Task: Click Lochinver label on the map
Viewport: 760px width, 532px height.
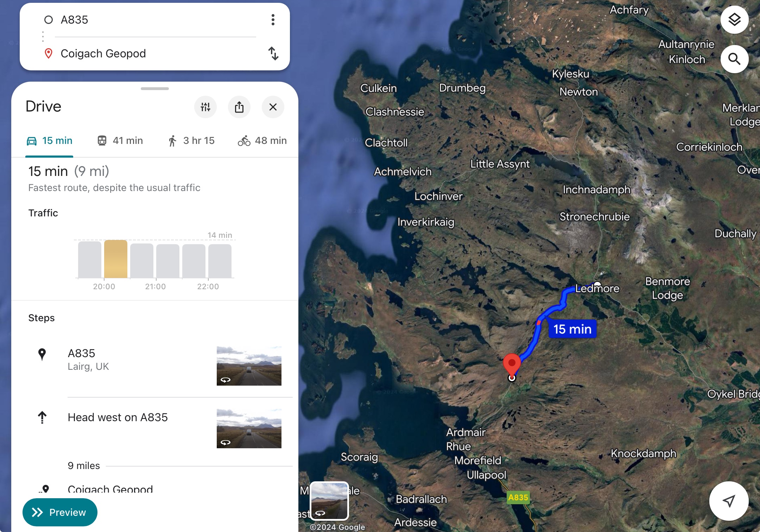Action: point(438,196)
